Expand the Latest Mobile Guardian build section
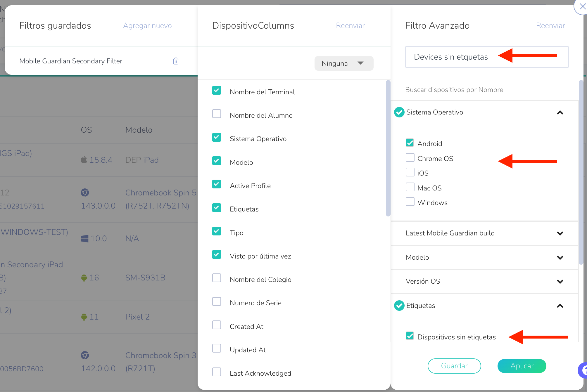 tap(560, 233)
